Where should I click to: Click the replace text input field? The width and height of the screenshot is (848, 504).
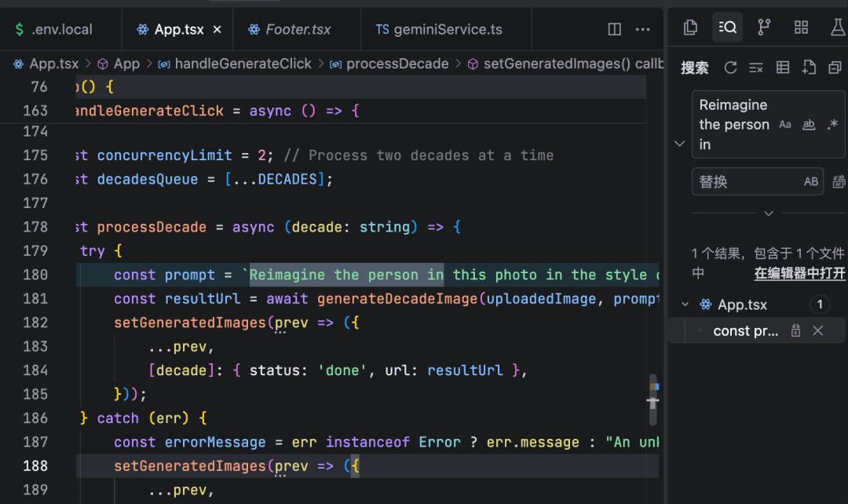[x=746, y=181]
